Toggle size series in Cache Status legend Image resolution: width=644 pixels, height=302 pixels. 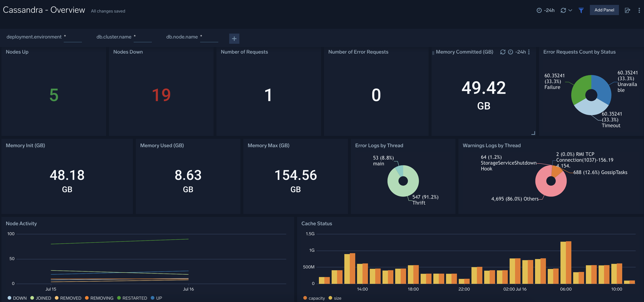click(x=335, y=298)
